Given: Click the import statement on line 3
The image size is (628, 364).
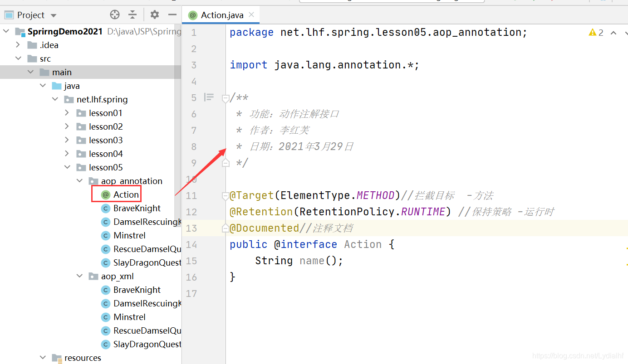Looking at the screenshot, I should [324, 65].
